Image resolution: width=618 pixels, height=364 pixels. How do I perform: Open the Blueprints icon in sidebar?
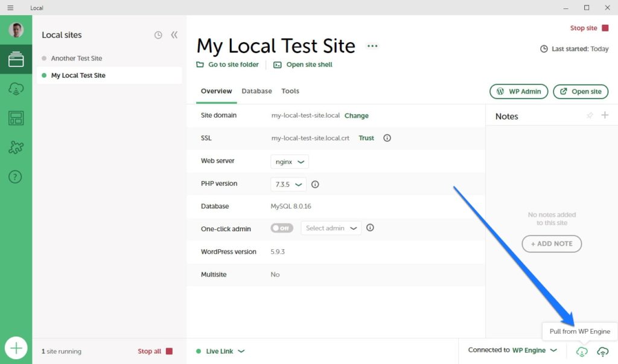pos(16,118)
